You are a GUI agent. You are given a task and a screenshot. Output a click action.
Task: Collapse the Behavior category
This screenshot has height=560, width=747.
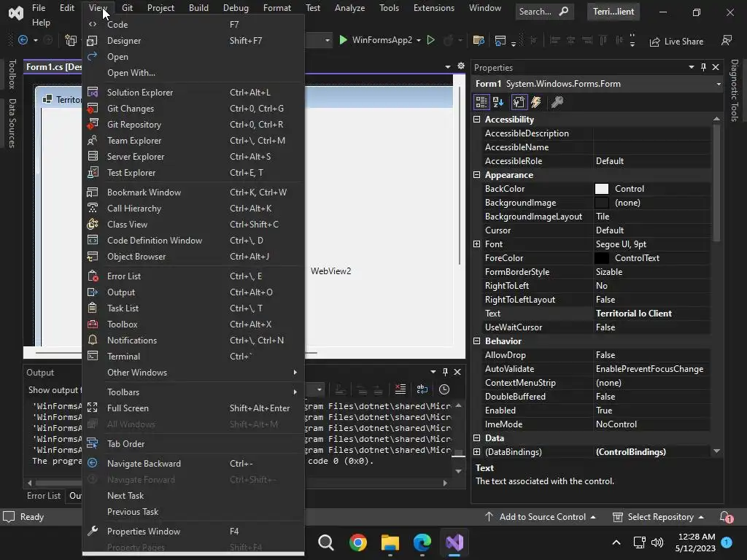tap(476, 341)
